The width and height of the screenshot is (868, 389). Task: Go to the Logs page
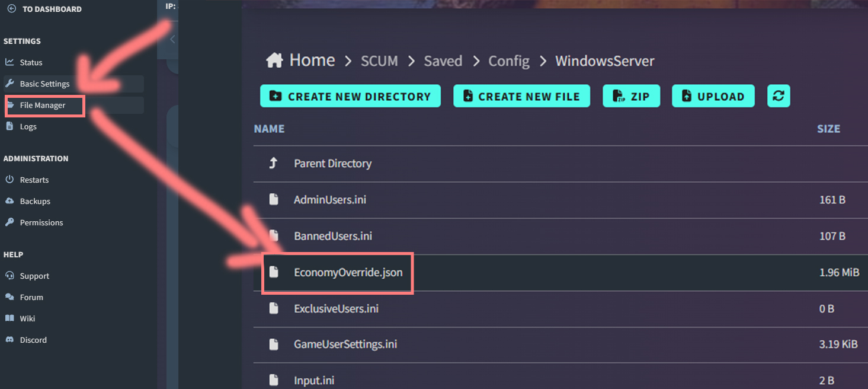[x=28, y=127]
